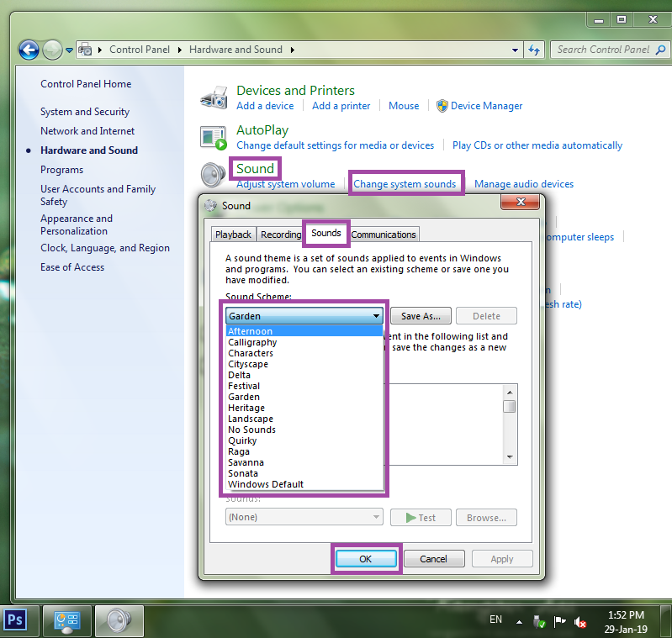Pick the Savanna sound scheme
The height and width of the screenshot is (638, 672).
[x=304, y=462]
